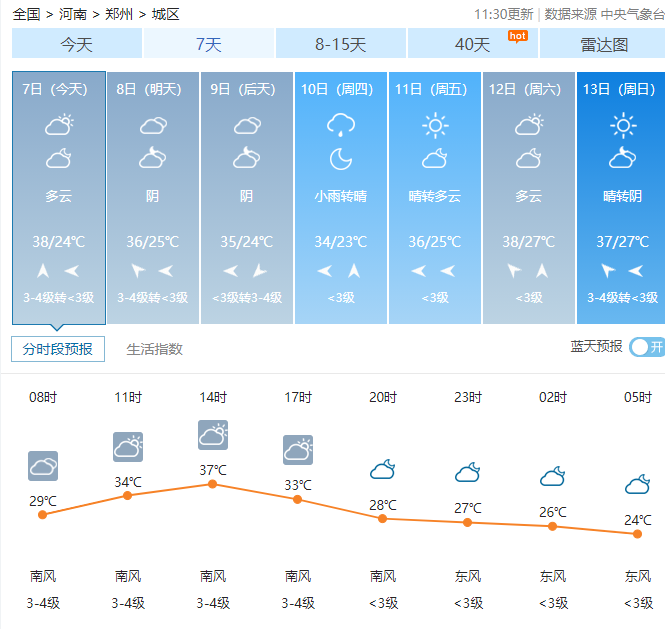The width and height of the screenshot is (665, 629).
Task: Click the second wind arrow for 10日
Action: (x=354, y=271)
